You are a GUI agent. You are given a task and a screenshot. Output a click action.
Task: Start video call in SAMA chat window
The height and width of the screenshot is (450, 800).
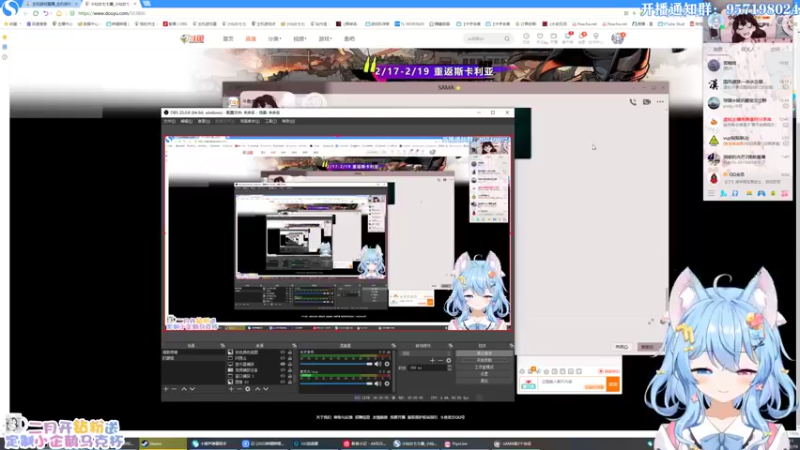[646, 102]
